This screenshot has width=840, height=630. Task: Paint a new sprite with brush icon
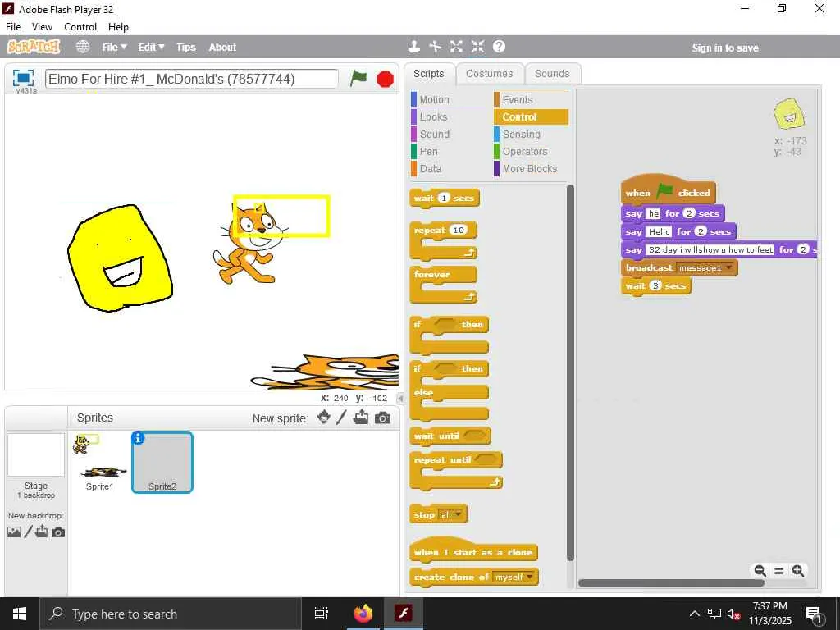[x=342, y=418]
